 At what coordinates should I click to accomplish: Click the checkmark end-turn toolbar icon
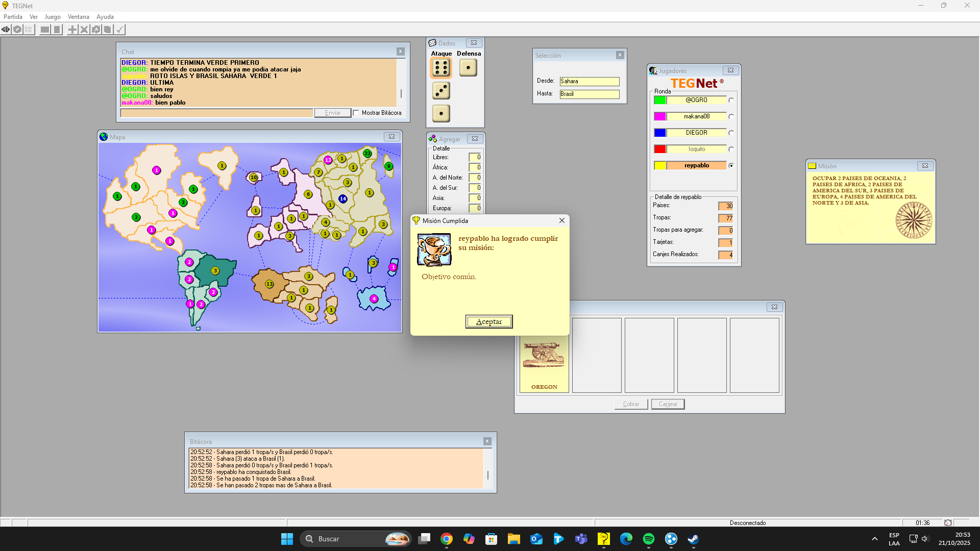119,30
